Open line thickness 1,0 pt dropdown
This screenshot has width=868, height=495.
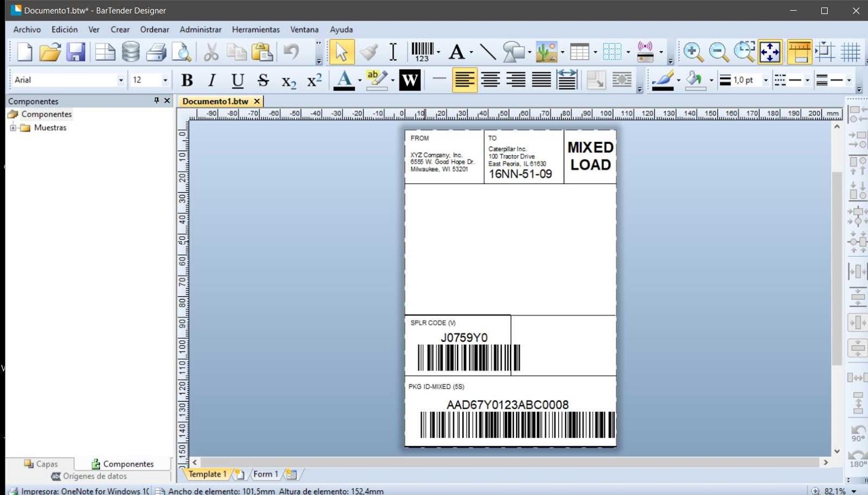765,80
